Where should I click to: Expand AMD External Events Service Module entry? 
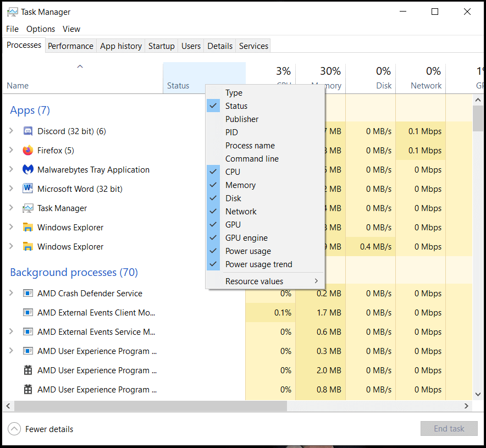pos(11,331)
